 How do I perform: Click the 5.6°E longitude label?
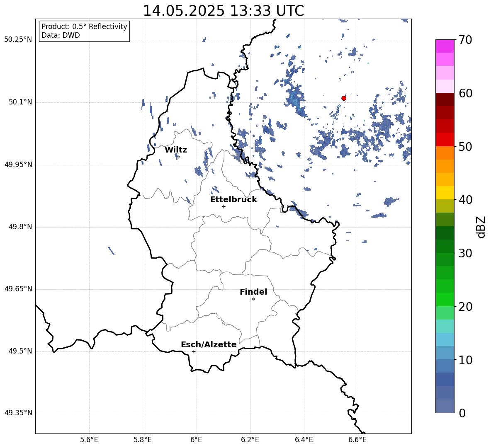point(89,440)
